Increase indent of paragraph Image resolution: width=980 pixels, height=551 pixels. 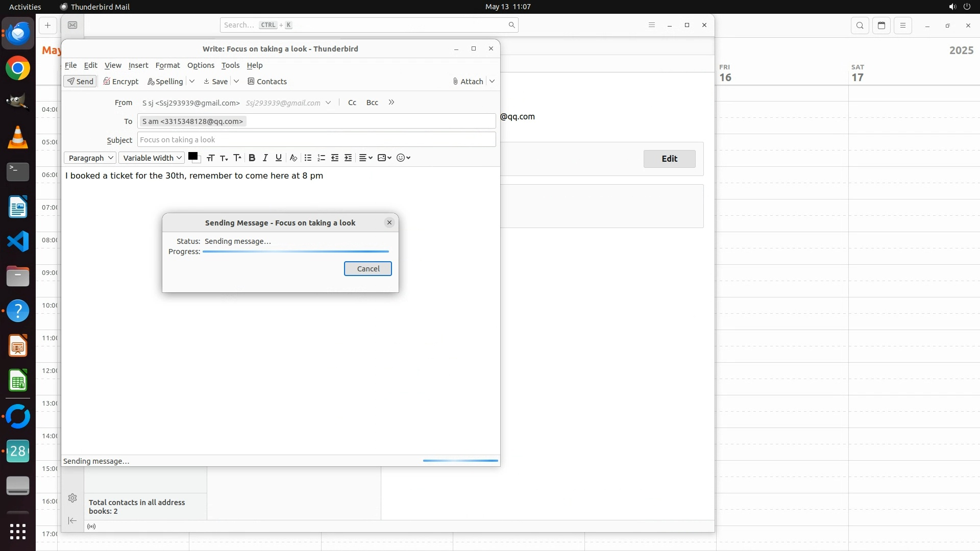coord(348,158)
